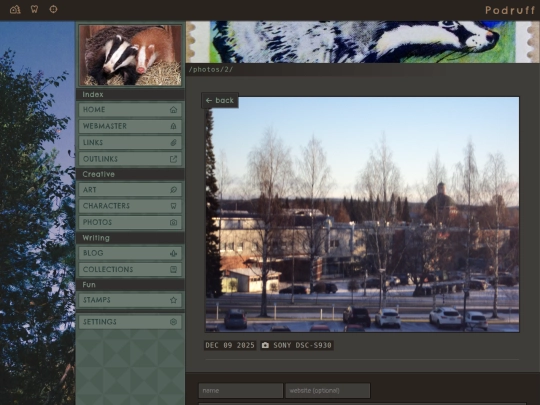540x405 pixels.
Task: Open the STAMPS page
Action: pyautogui.click(x=130, y=300)
